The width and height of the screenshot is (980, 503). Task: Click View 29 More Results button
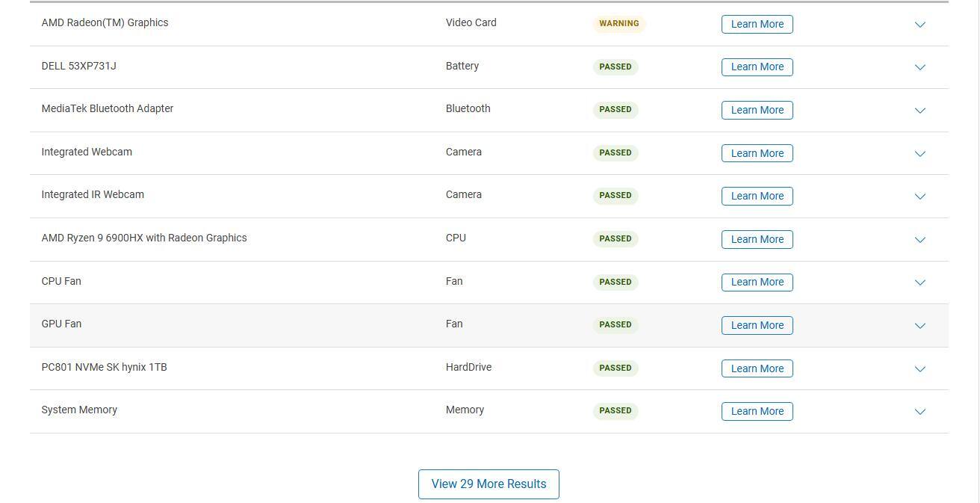489,484
